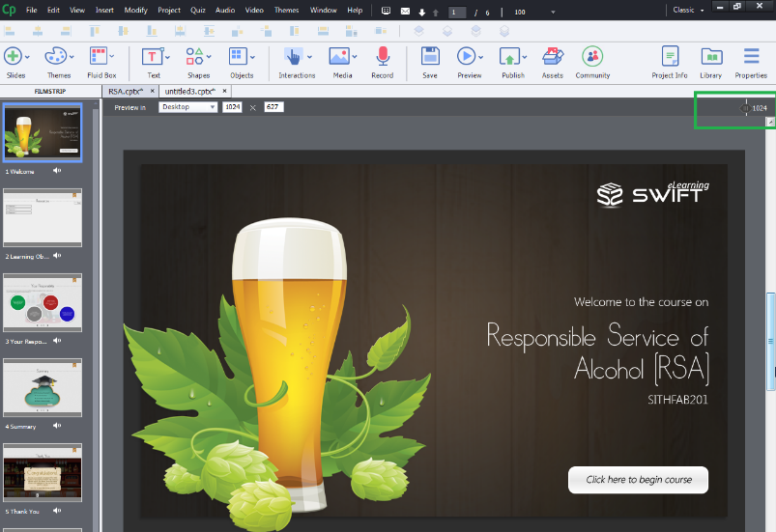The height and width of the screenshot is (532, 776).
Task: Click the mail envelope icon in top bar
Action: pos(405,11)
